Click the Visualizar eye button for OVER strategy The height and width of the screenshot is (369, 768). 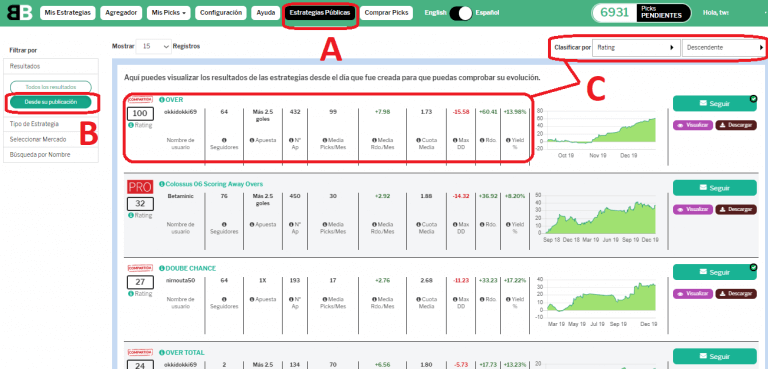[x=693, y=125]
